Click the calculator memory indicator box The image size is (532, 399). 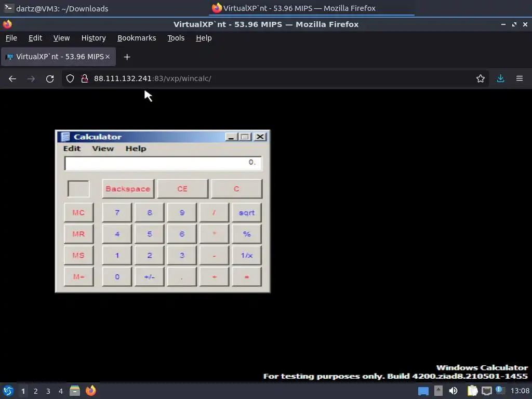79,189
